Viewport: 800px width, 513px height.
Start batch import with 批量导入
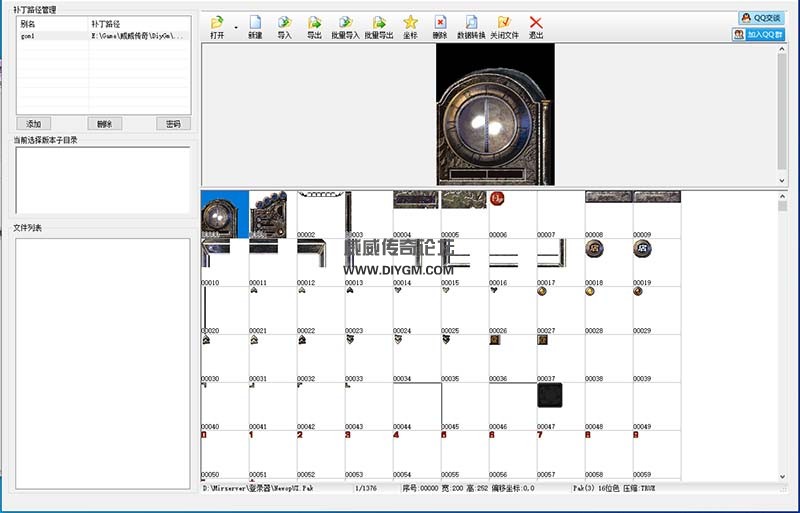(x=345, y=27)
